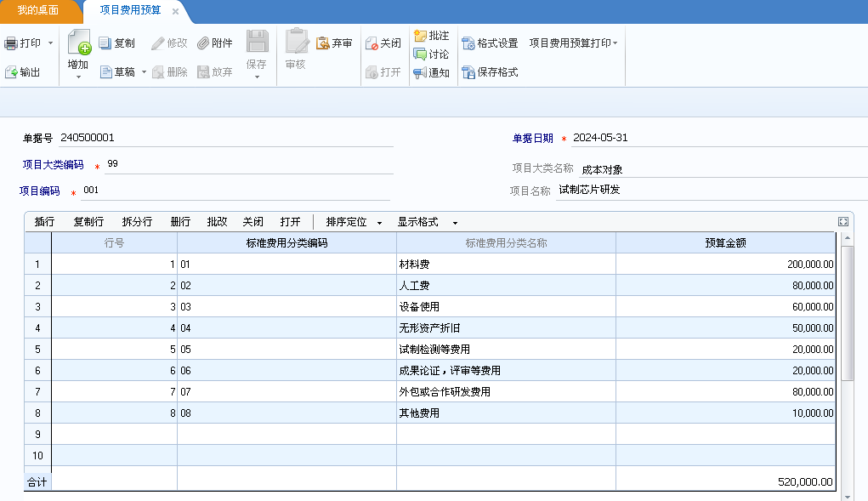Expand the 项目费用预算打印 dropdown
Viewport: 868px width, 501px height.
573,43
